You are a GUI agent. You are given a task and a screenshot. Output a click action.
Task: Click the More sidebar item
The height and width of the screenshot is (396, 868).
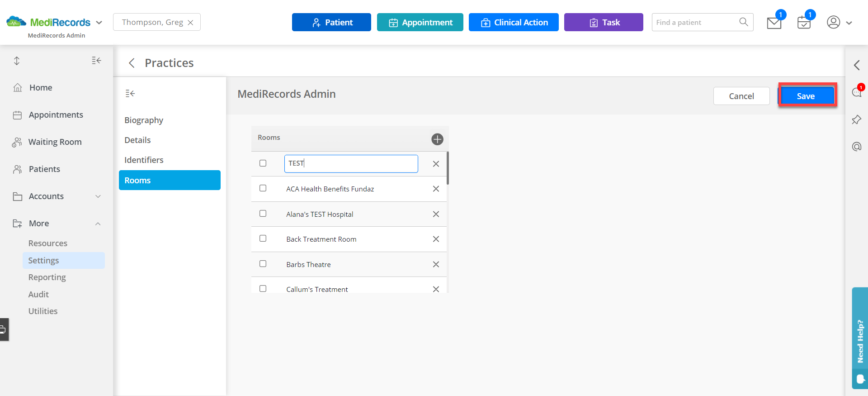click(39, 223)
